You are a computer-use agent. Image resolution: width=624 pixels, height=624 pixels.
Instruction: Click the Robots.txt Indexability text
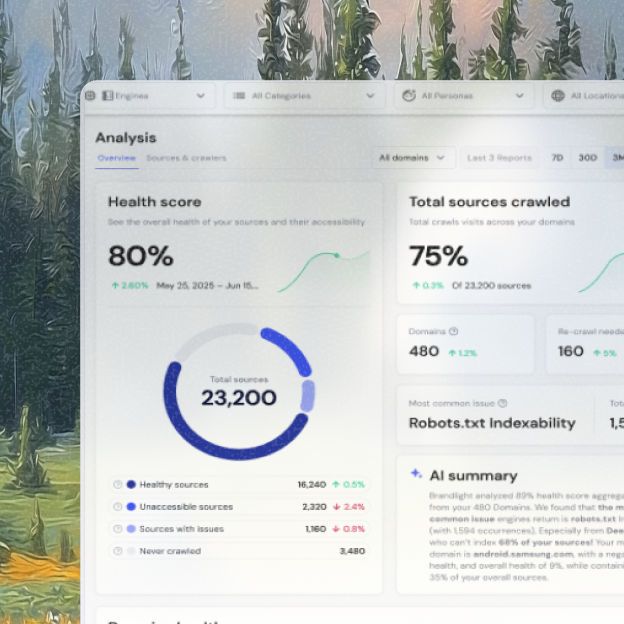[492, 423]
